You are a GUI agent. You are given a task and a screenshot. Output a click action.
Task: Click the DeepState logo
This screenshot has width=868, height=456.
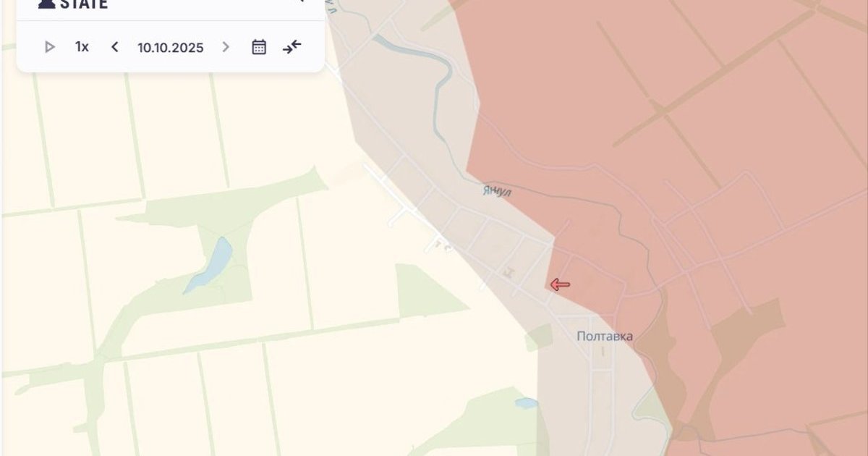pyautogui.click(x=72, y=4)
